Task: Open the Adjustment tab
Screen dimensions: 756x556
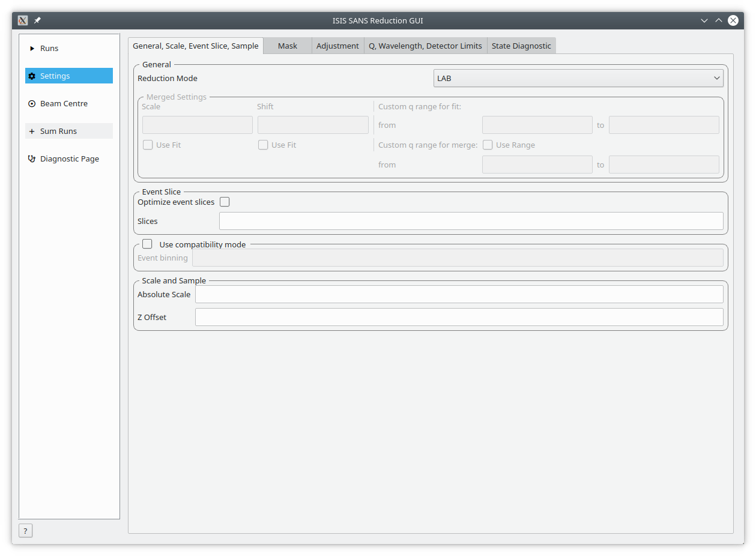Action: coord(337,46)
